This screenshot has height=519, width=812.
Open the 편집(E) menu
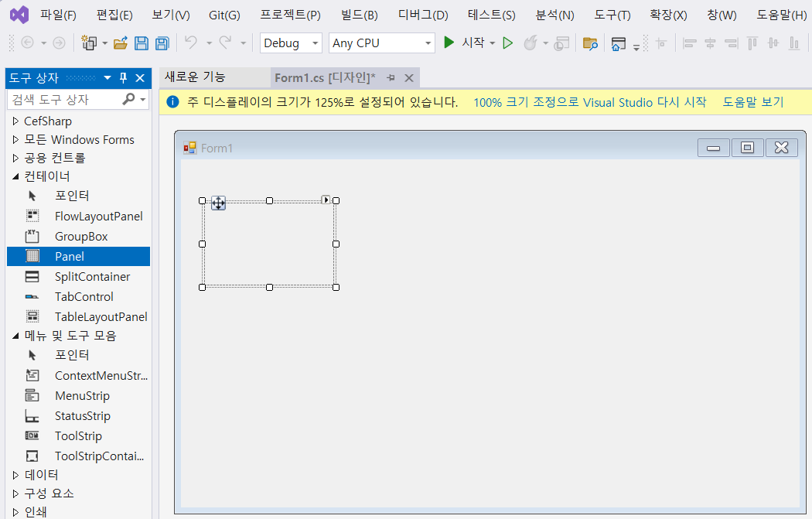[x=114, y=15]
